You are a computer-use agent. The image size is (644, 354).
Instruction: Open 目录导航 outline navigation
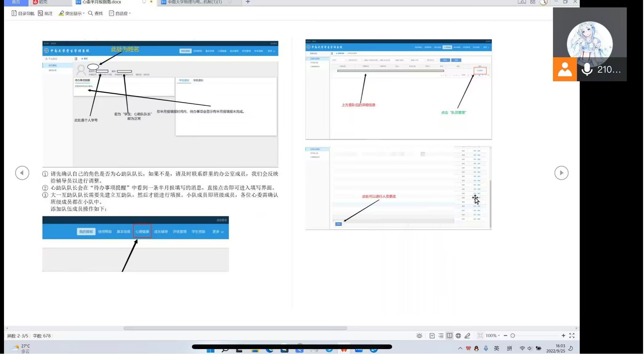[x=23, y=14]
